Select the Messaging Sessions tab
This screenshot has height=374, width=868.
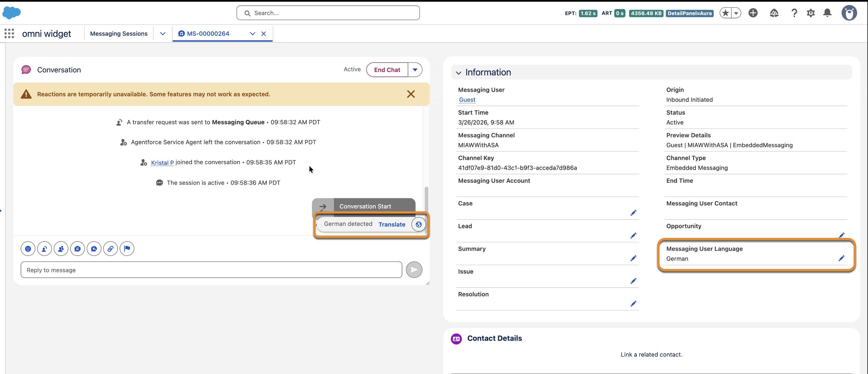pyautogui.click(x=119, y=33)
